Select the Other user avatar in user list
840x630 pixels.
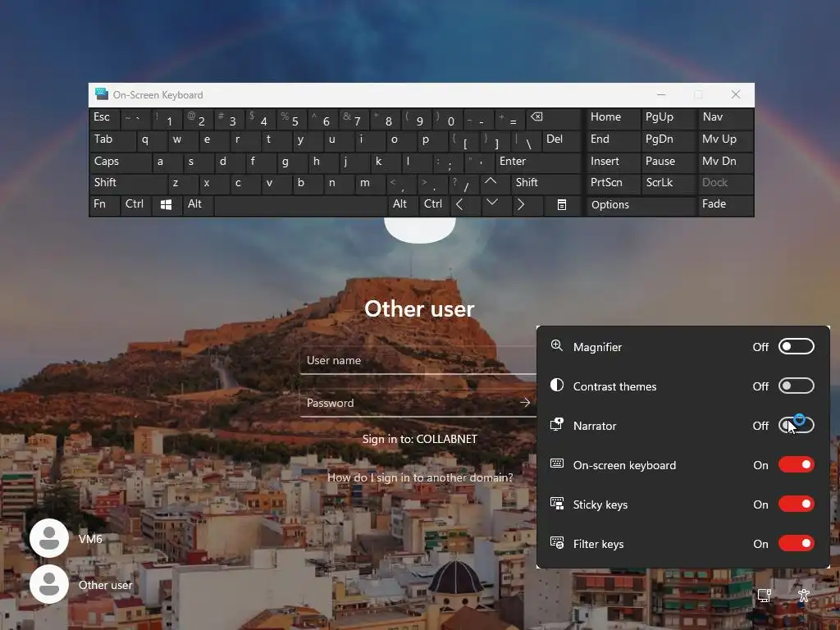[x=49, y=584]
